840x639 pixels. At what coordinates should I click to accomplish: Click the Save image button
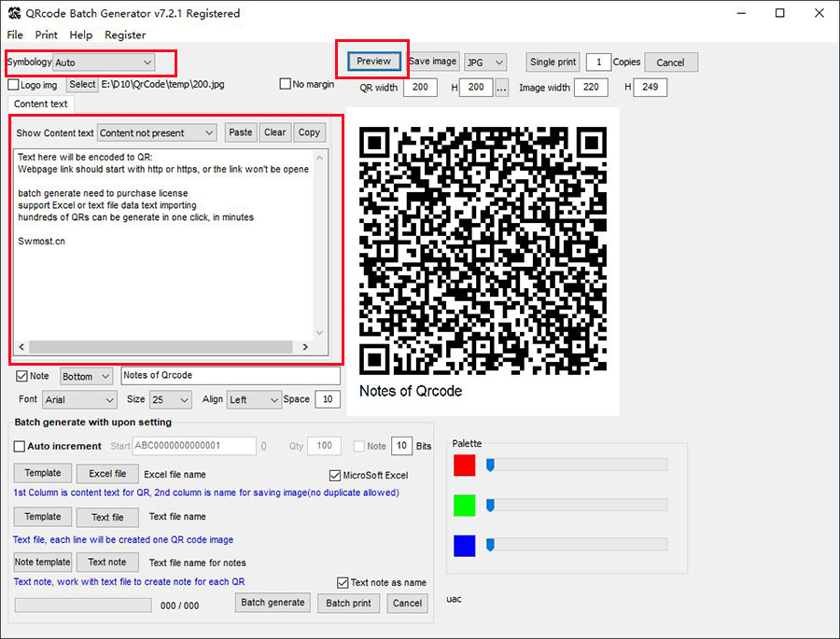pos(432,61)
